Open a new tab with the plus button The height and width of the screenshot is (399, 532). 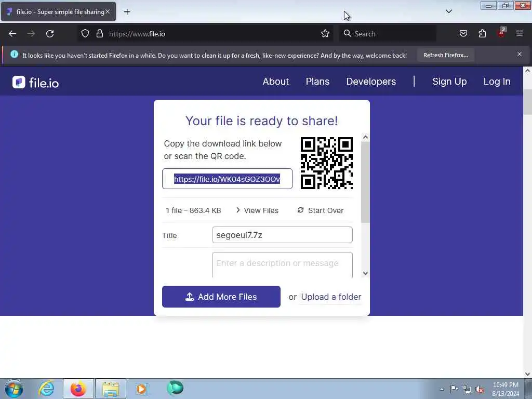tap(127, 12)
